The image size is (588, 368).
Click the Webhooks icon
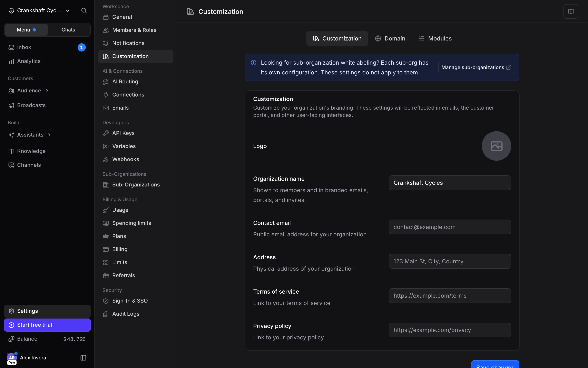[106, 159]
